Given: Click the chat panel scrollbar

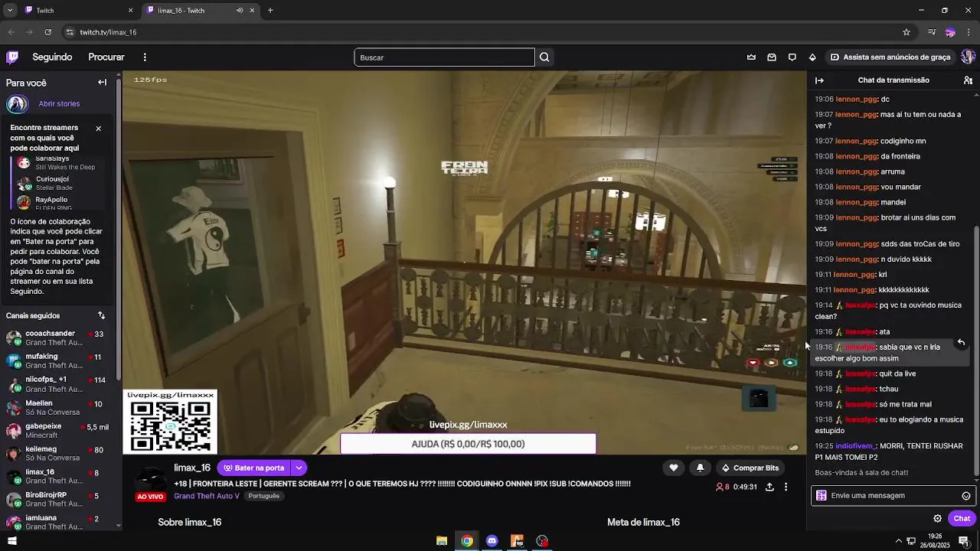Looking at the screenshot, I should click(976, 349).
